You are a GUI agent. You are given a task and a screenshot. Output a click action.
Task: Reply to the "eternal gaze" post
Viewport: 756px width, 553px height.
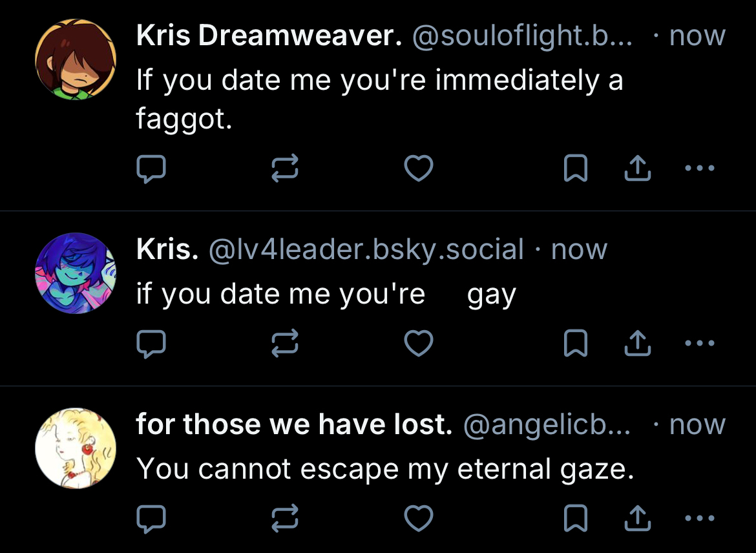pos(151,519)
